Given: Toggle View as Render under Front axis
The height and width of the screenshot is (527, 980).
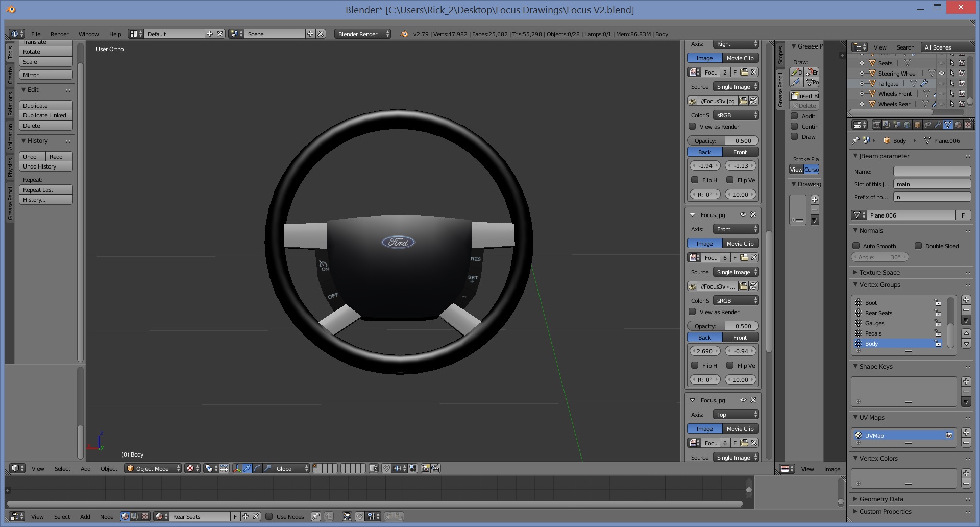Looking at the screenshot, I should point(692,312).
